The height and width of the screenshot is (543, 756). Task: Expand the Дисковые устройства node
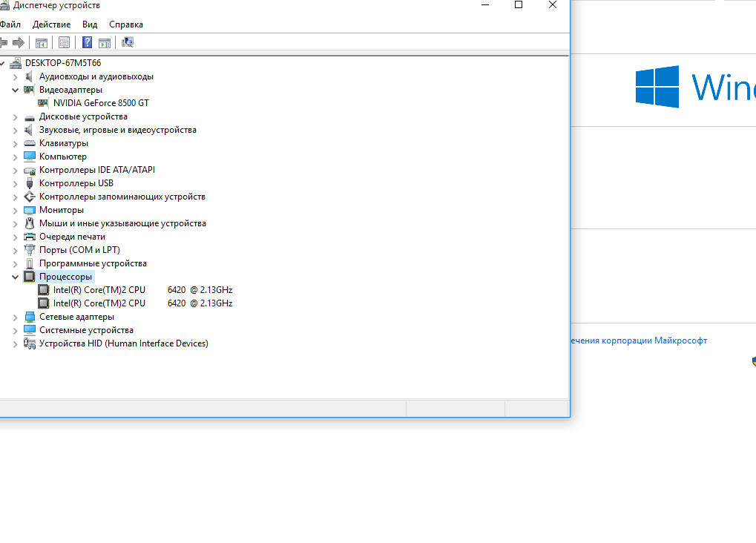(15, 117)
